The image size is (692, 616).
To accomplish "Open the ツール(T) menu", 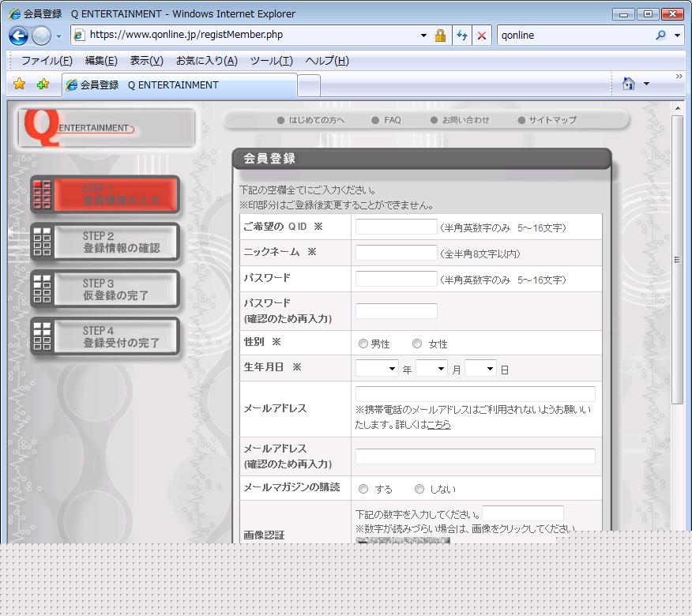I will coord(271,61).
